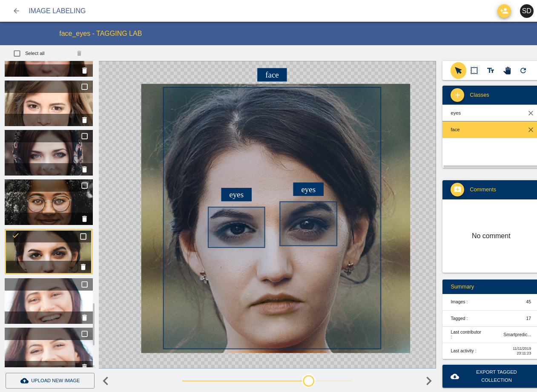Check the selected thumbnail's checkbox
Image resolution: width=537 pixels, height=392 pixels.
pos(83,236)
